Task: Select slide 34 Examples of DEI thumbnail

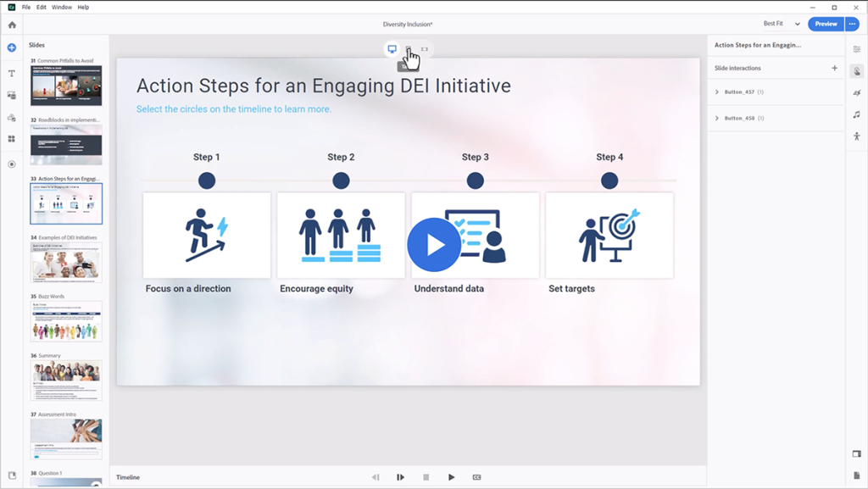Action: (66, 263)
